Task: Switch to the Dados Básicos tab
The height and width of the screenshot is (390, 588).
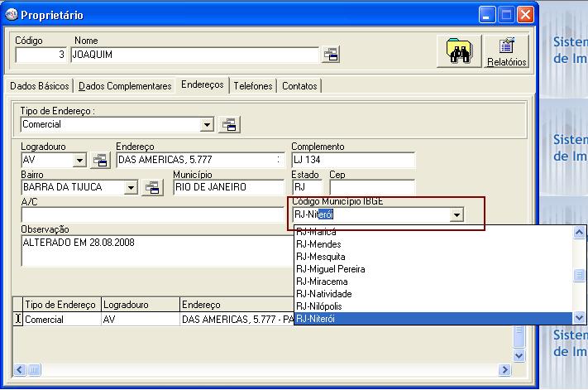Action: tap(40, 86)
